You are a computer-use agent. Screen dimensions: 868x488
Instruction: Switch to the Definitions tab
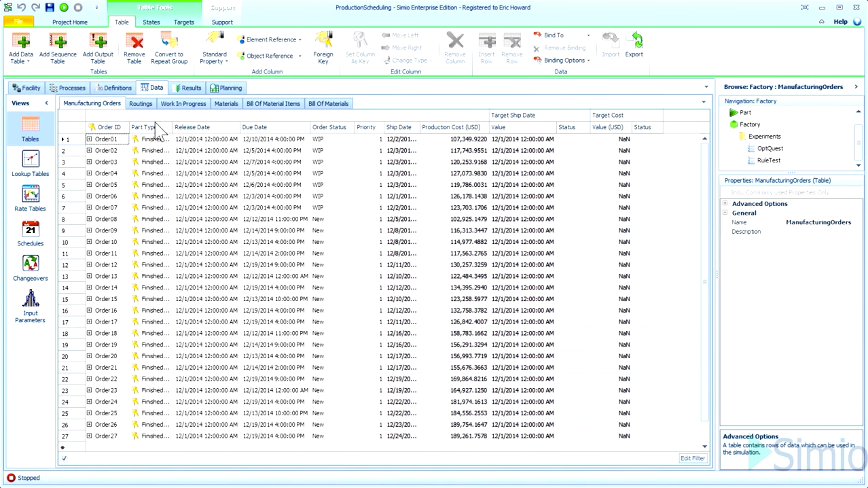(113, 88)
